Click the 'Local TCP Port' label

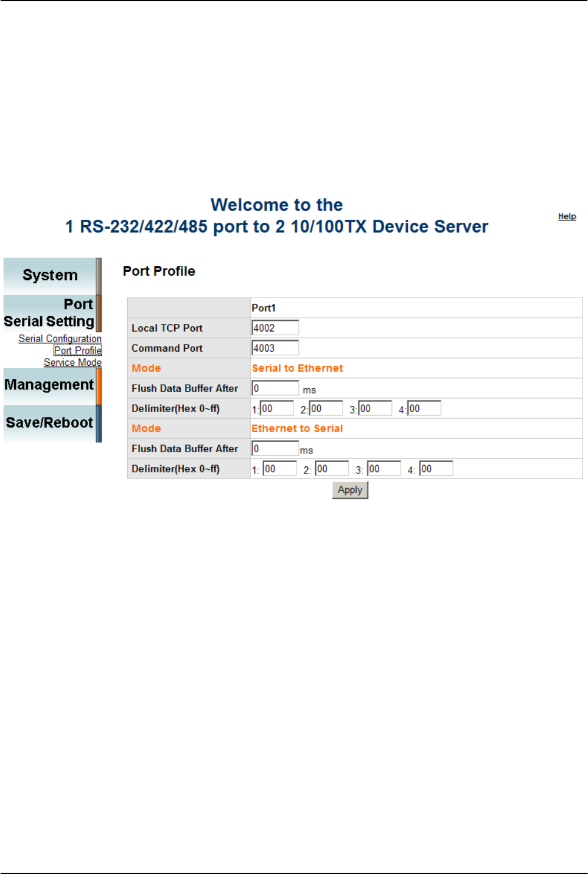pyautogui.click(x=167, y=328)
